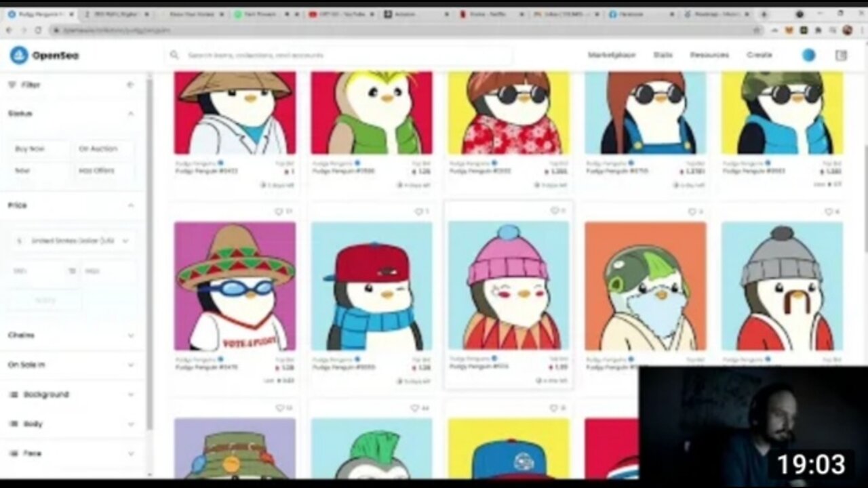The image size is (868, 488).
Task: Toggle the Has Offers status filter
Action: tap(104, 171)
